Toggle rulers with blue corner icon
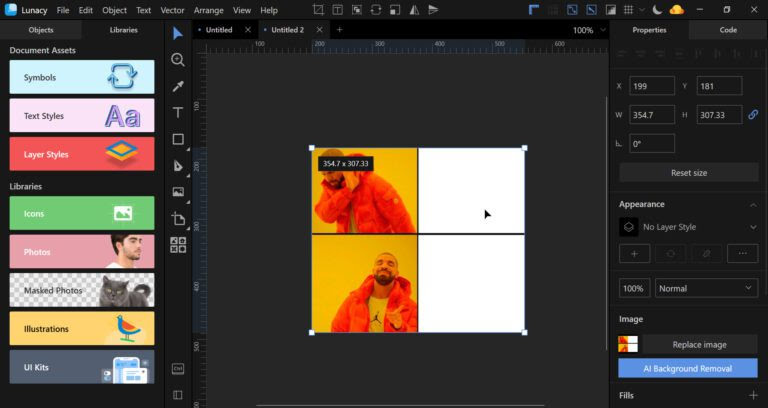The image size is (768, 408). coord(534,10)
